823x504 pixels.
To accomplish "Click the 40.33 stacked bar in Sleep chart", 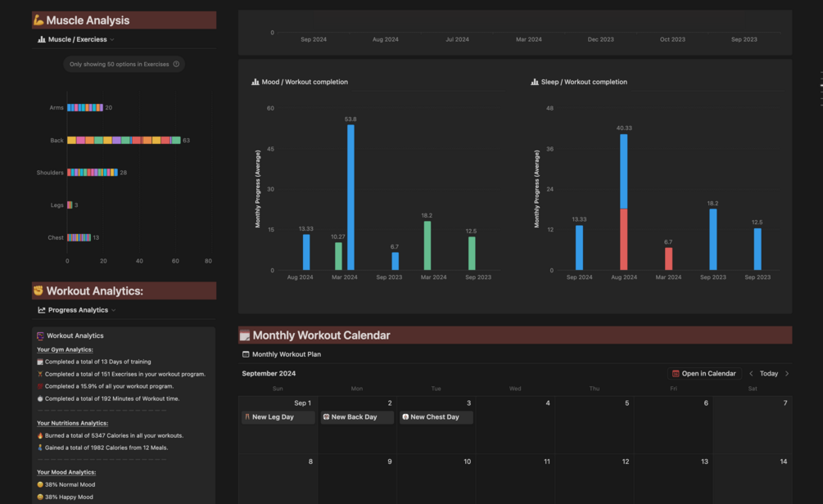I will tap(623, 202).
